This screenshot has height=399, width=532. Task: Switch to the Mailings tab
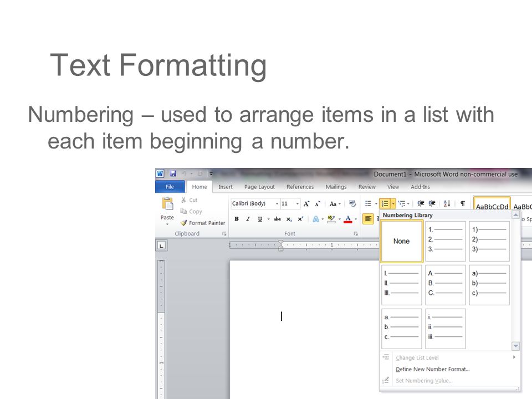coord(336,187)
